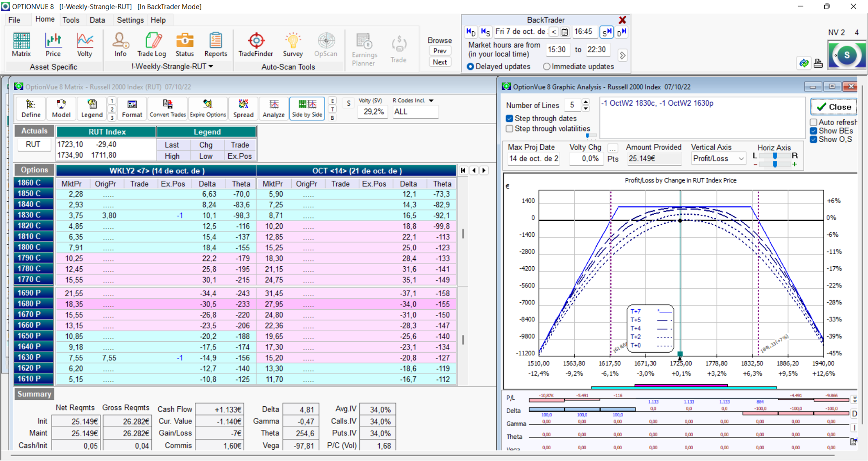Launch OpScan tool
This screenshot has height=461, width=868.
(x=325, y=45)
